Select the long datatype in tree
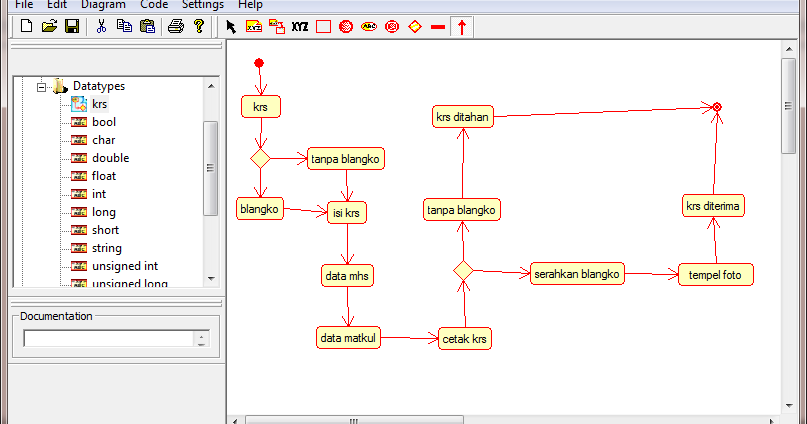Image resolution: width=807 pixels, height=424 pixels. [104, 212]
